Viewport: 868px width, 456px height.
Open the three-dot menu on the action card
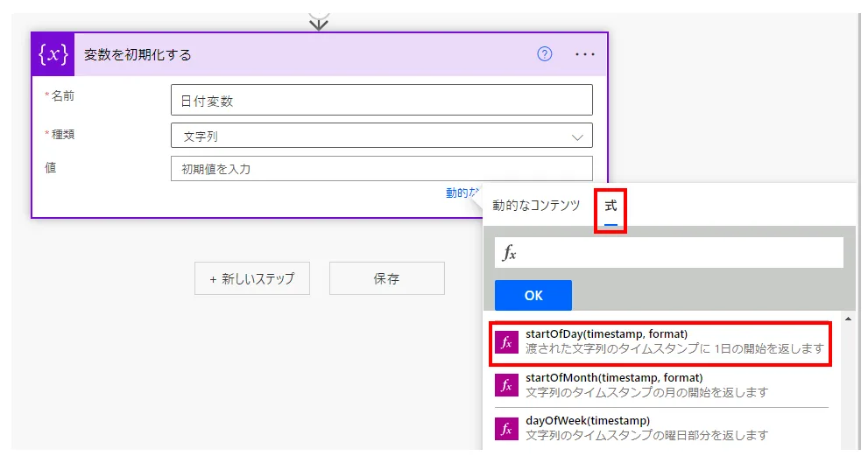click(584, 54)
